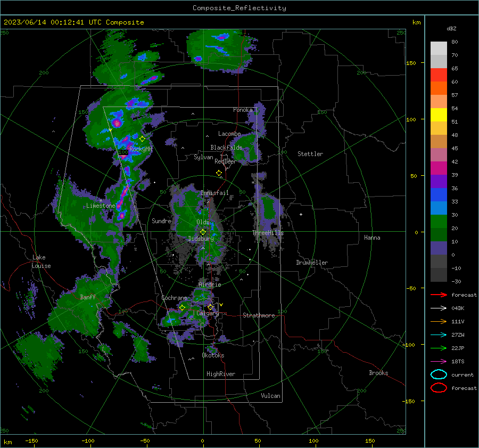Click the magenta 42–39 dBZ color swatch
This screenshot has height=448, width=479.
(439, 168)
